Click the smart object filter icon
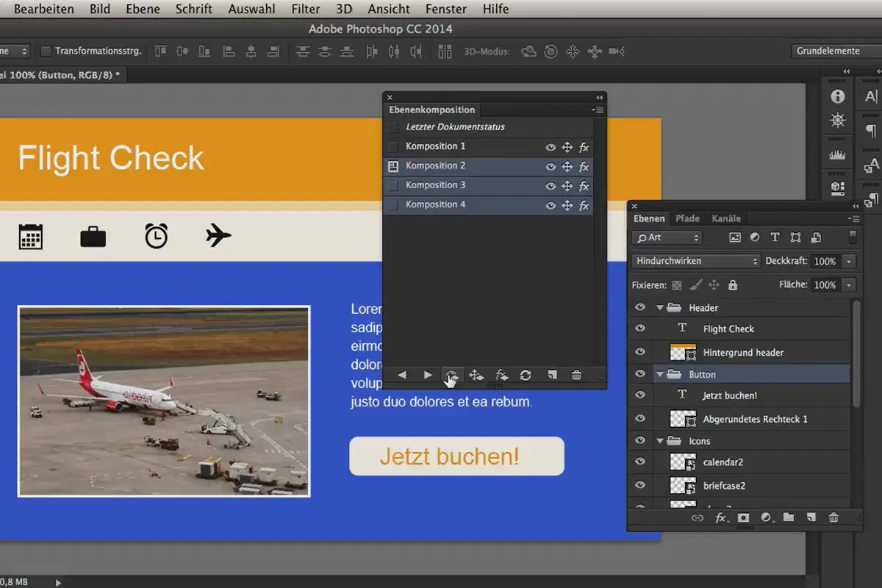The width and height of the screenshot is (882, 588). [816, 237]
